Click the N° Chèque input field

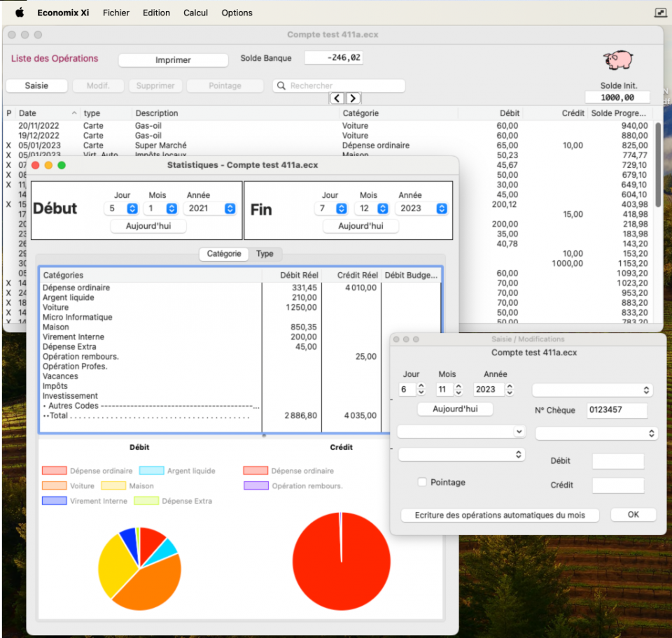pyautogui.click(x=617, y=411)
